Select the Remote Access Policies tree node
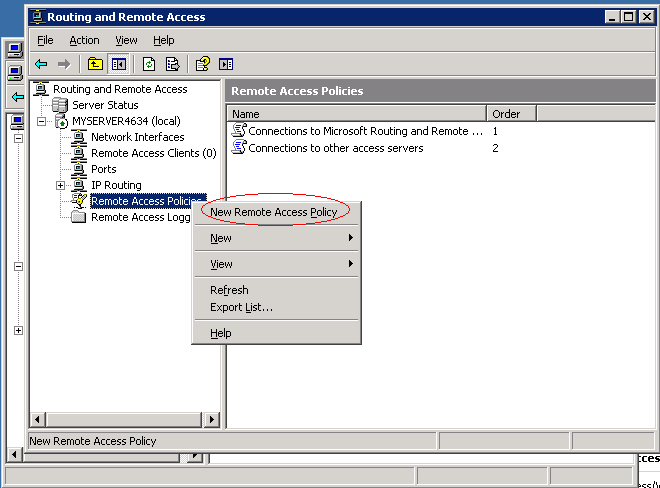This screenshot has width=660, height=488. pyautogui.click(x=148, y=201)
